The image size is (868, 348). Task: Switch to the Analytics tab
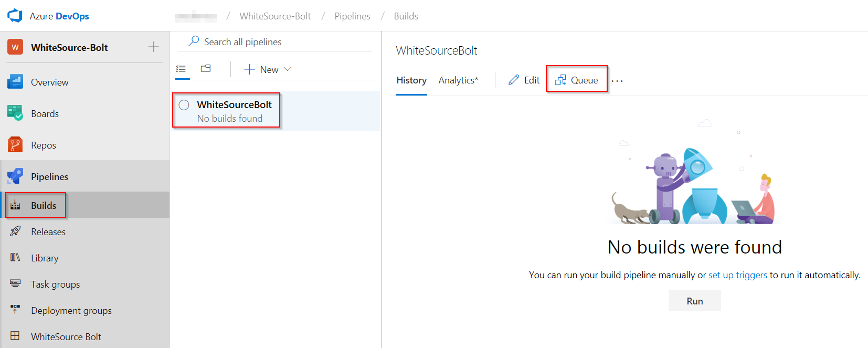point(458,80)
